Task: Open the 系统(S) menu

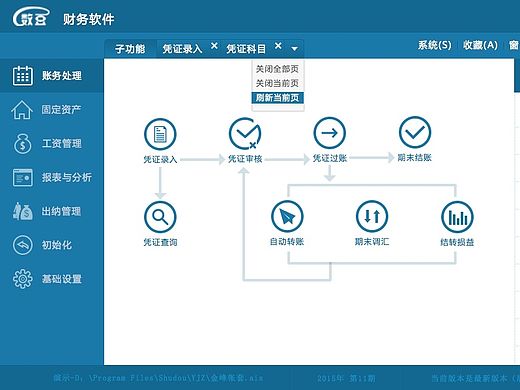Action: [435, 45]
